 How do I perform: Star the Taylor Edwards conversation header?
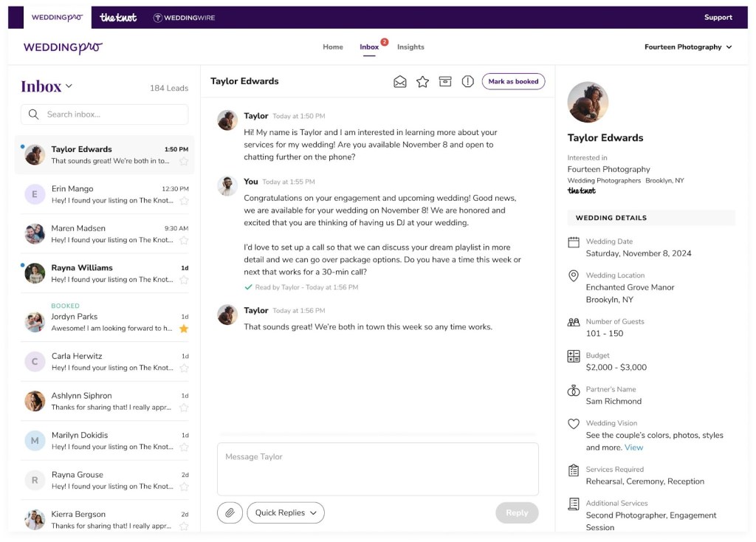tap(422, 81)
